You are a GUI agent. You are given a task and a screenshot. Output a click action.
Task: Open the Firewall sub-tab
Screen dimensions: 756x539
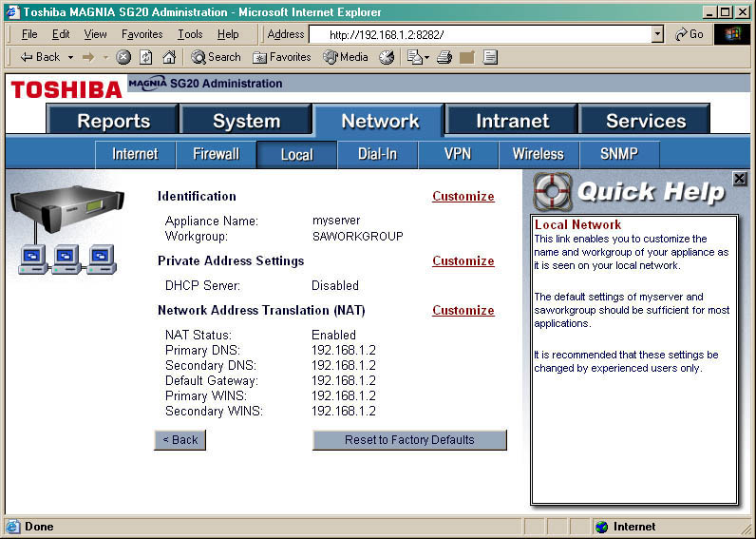tap(216, 154)
